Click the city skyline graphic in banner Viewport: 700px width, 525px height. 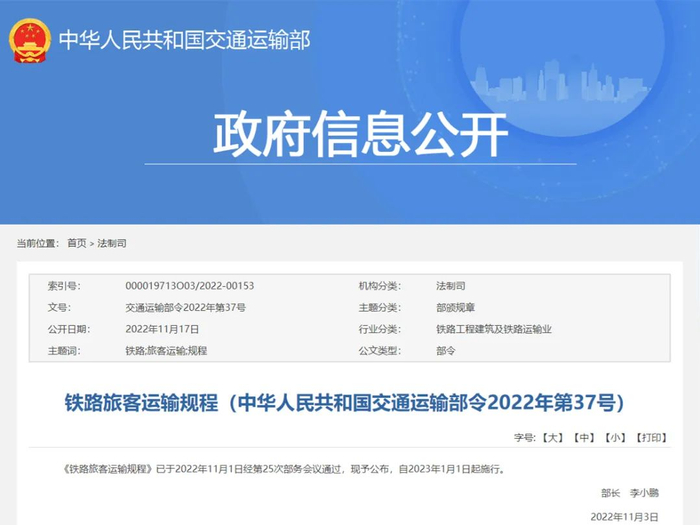(x=559, y=81)
